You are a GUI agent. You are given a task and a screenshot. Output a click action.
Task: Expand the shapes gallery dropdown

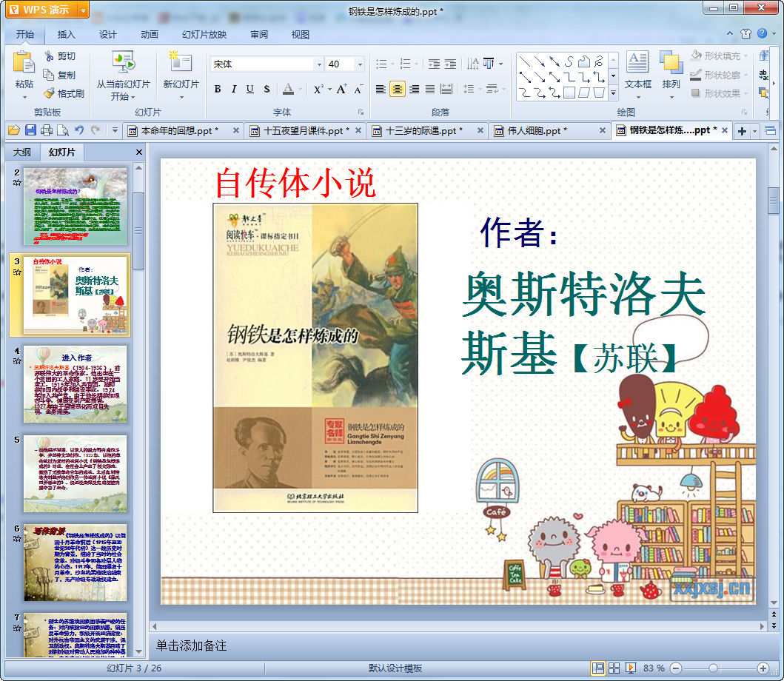click(614, 93)
